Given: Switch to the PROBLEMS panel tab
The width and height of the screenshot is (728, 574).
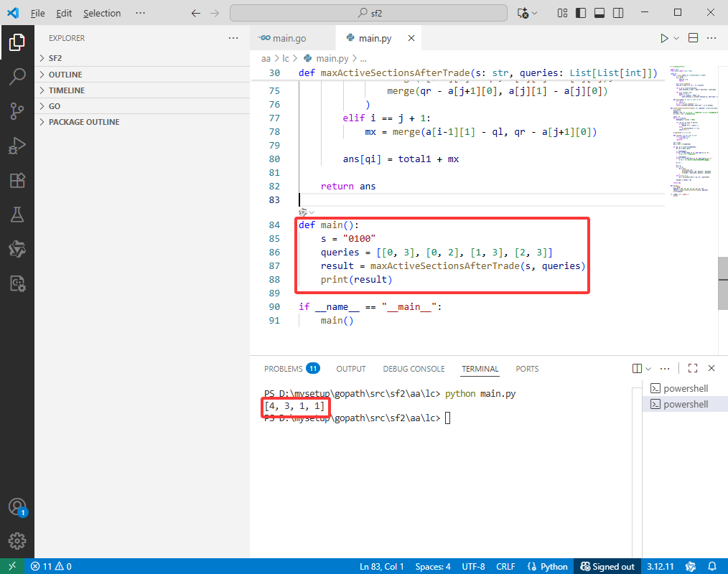Looking at the screenshot, I should 292,369.
